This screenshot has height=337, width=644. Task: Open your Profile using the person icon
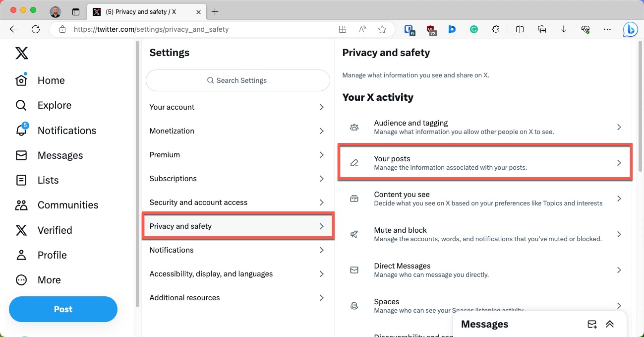[x=21, y=255]
